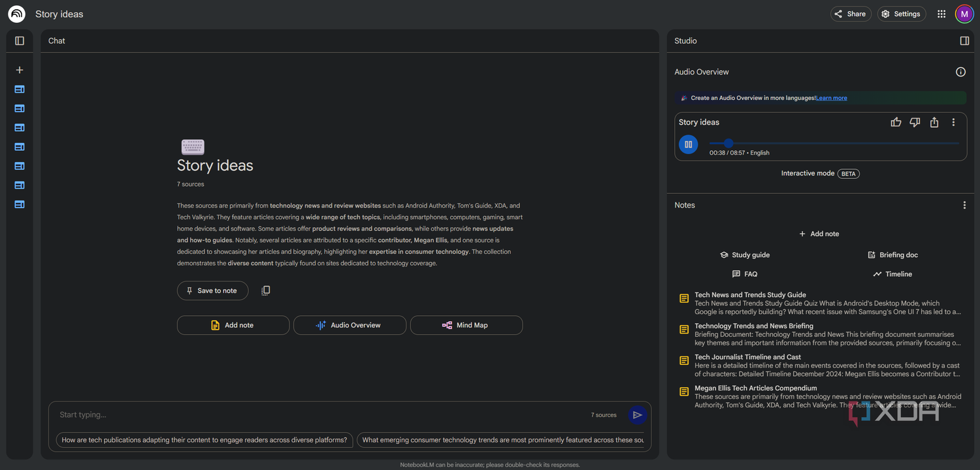The height and width of the screenshot is (470, 980).
Task: Focus the Start typing chat input
Action: (x=320, y=415)
